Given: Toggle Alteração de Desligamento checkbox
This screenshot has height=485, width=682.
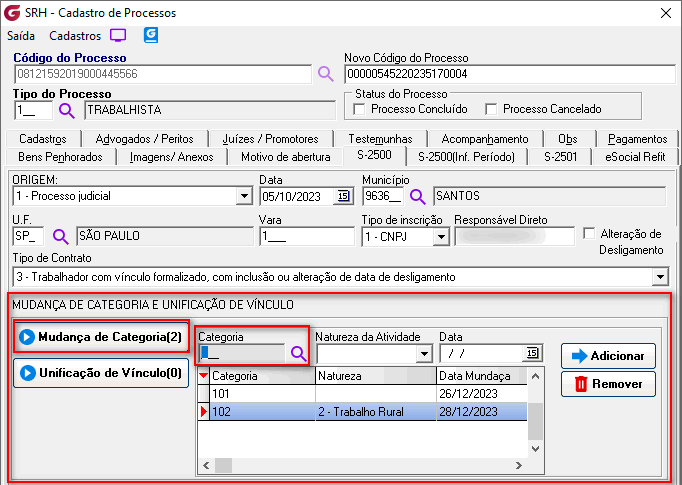Looking at the screenshot, I should click(x=589, y=233).
